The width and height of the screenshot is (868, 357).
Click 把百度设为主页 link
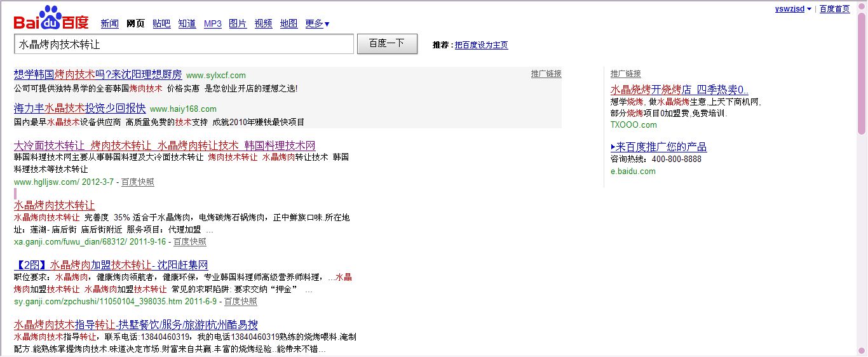click(x=481, y=45)
